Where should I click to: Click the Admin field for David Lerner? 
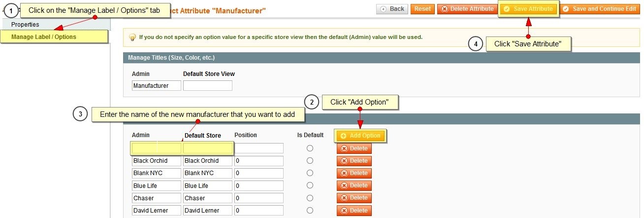157,211
